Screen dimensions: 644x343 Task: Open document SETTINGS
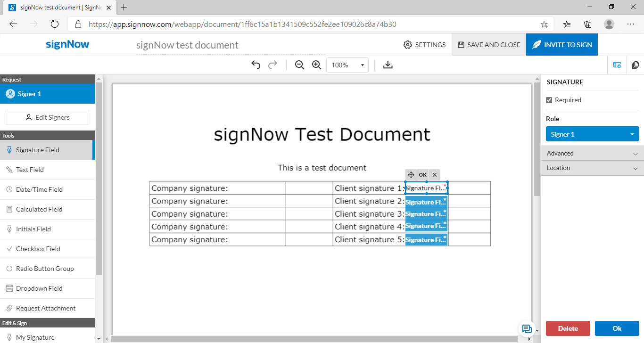424,45
